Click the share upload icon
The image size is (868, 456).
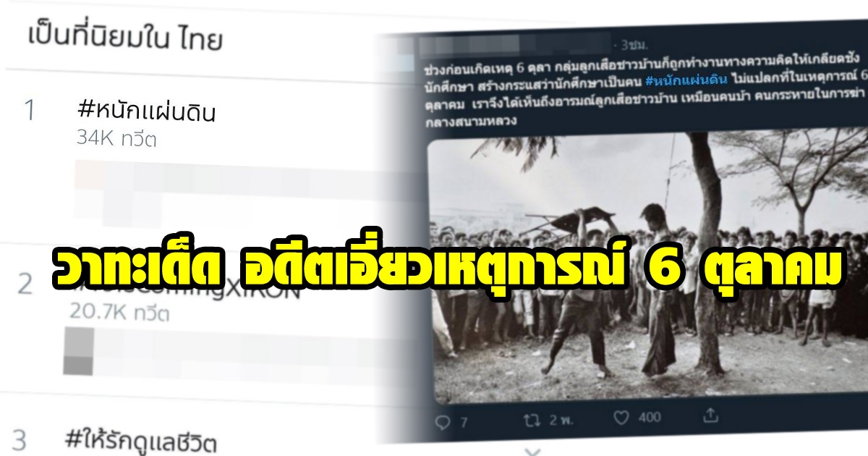(x=711, y=415)
